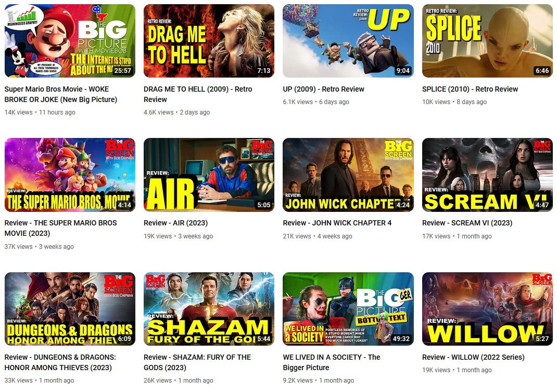Click 'Review - SCREAM VI (2023)' title link
Viewport: 557px width, 392px height.
click(x=467, y=223)
